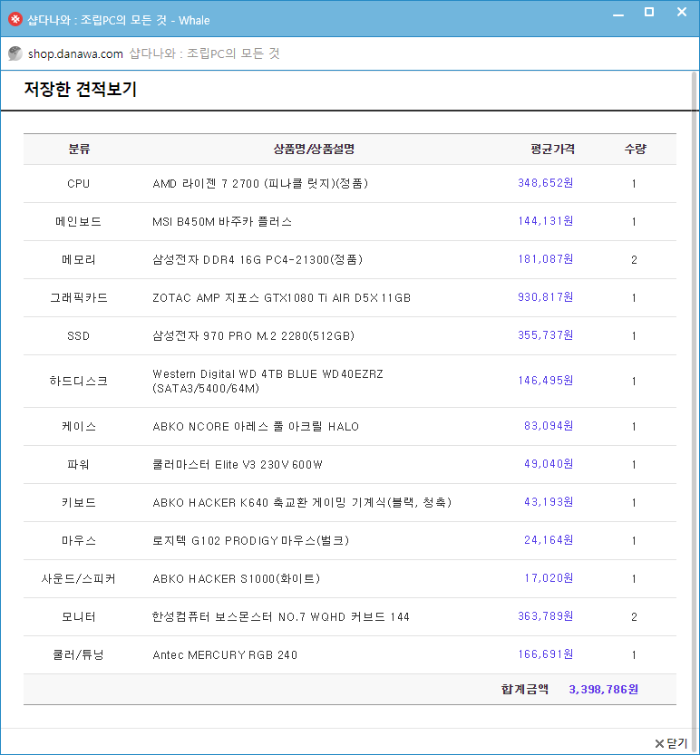This screenshot has height=755, width=700.
Task: Open the hard disk price 146,495원 link
Action: [545, 381]
